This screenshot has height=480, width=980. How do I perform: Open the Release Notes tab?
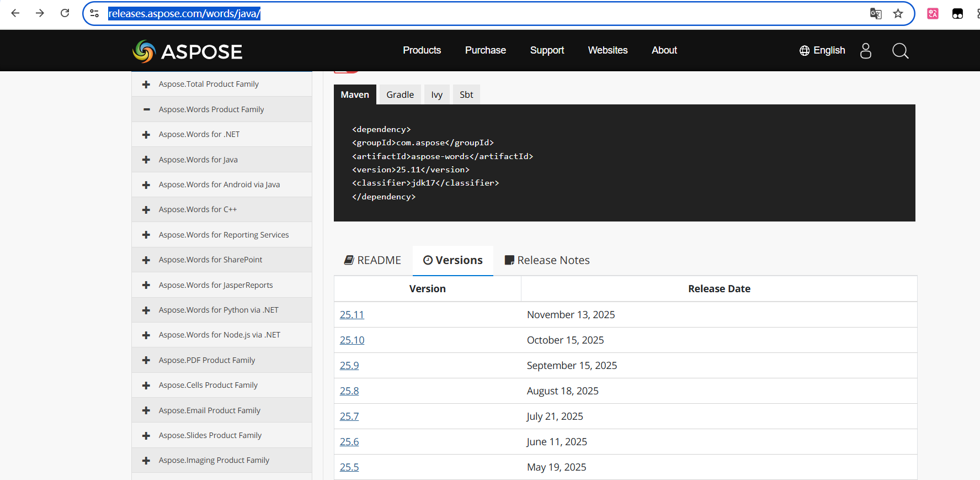tap(547, 260)
